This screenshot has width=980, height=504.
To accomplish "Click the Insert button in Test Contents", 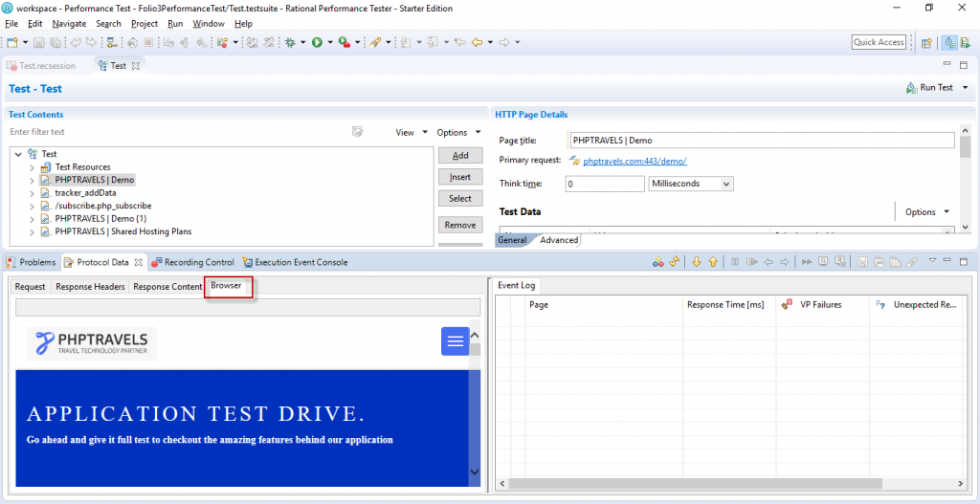I will (460, 177).
